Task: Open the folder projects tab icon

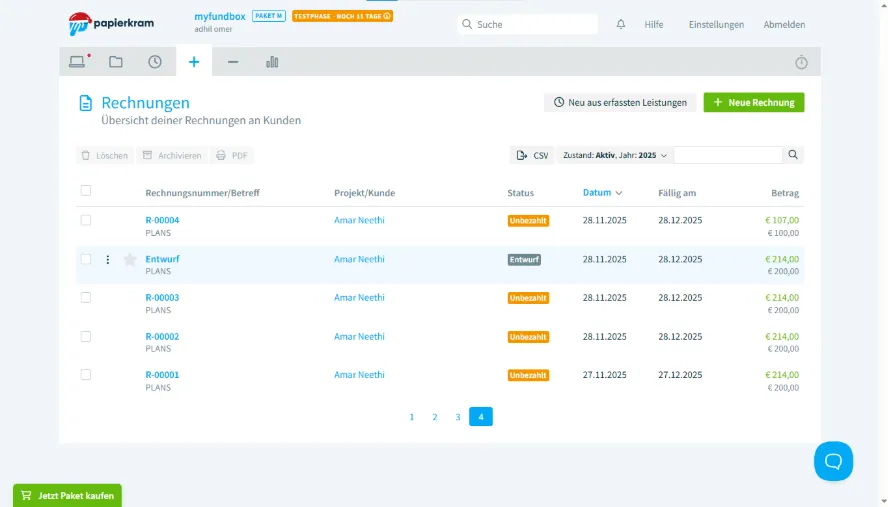Action: click(x=116, y=62)
